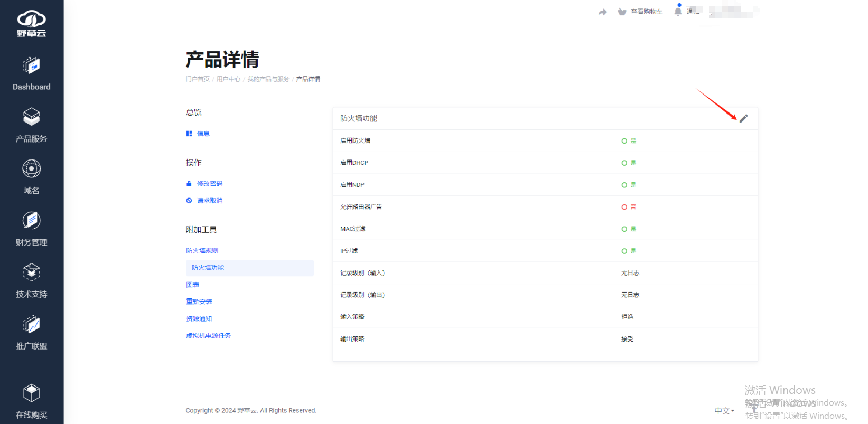Click the 允许路由器广告 row label
868x424 pixels.
[x=361, y=207]
